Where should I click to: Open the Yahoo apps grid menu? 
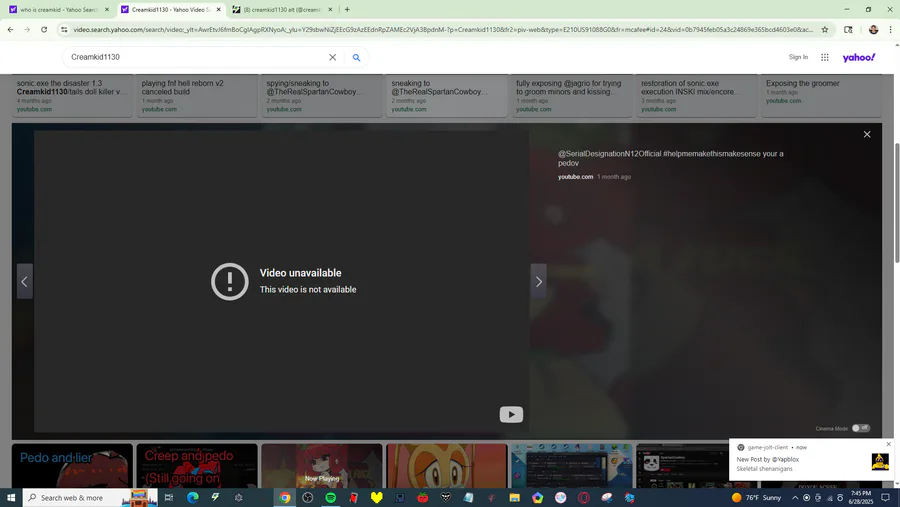pos(825,57)
